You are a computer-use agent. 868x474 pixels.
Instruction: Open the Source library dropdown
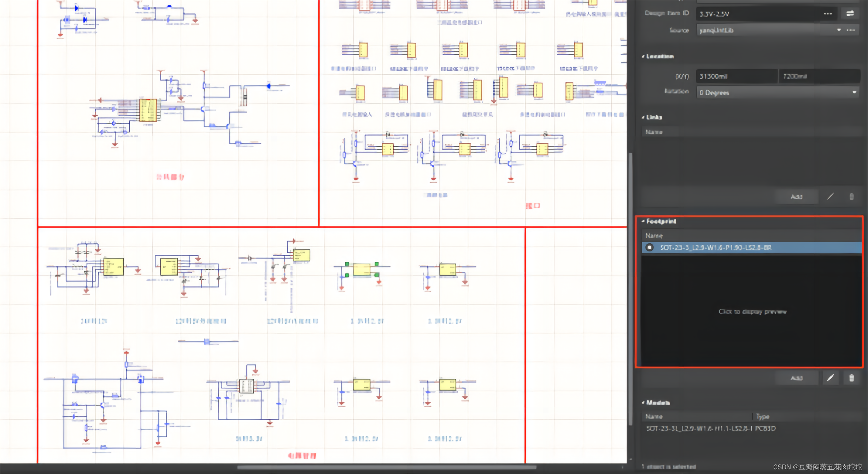point(839,30)
